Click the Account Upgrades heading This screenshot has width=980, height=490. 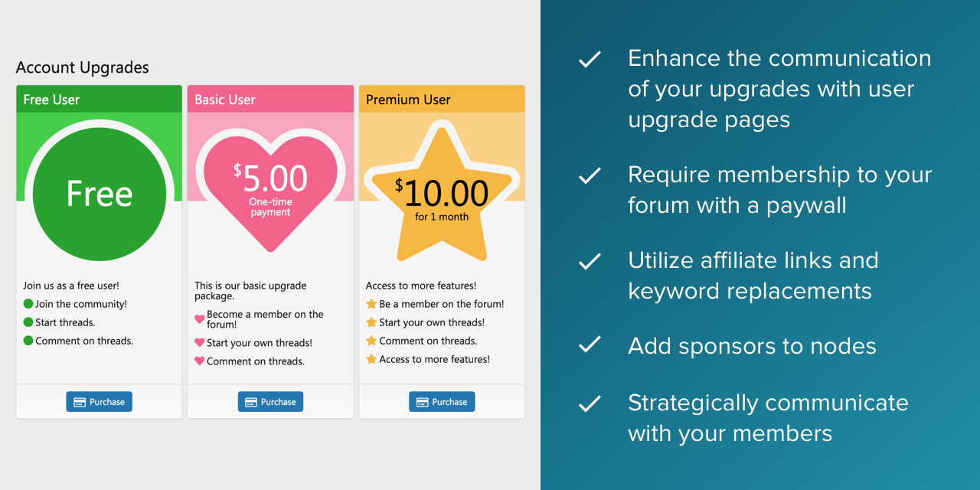click(82, 67)
